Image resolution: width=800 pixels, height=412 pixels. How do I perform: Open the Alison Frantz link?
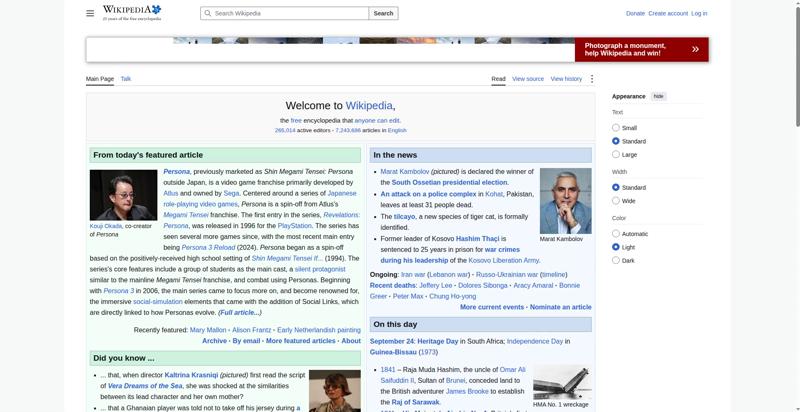[252, 330]
